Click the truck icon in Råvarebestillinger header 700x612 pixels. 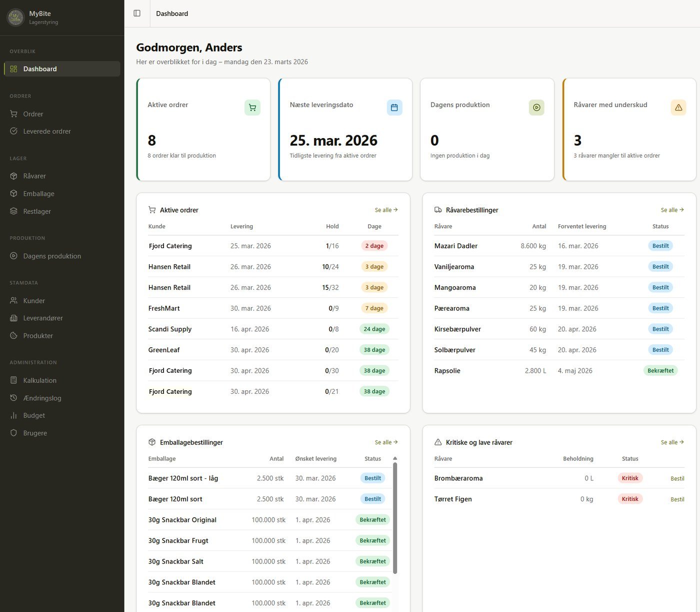coord(438,210)
